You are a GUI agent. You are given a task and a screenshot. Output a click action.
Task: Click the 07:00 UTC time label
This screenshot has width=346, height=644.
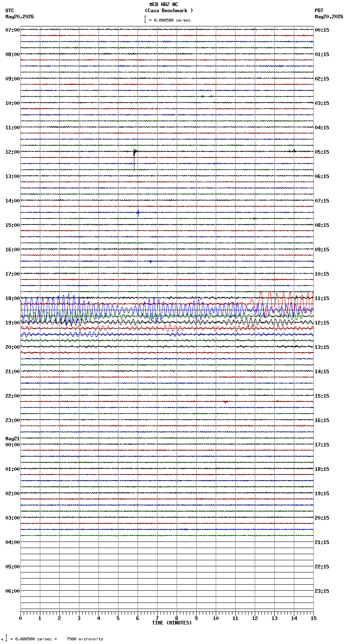[13, 30]
